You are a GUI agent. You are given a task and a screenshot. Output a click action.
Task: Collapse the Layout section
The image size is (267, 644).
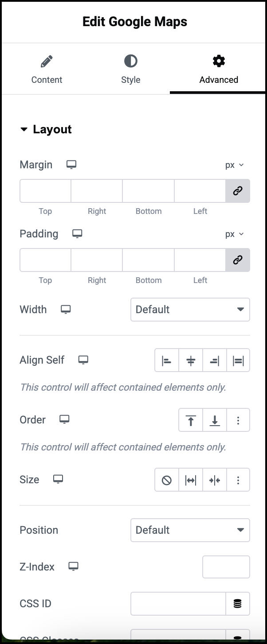click(24, 129)
